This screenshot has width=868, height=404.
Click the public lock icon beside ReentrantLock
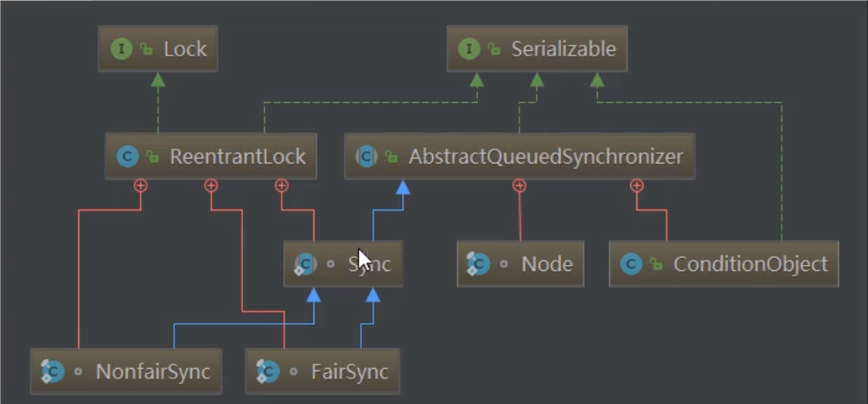pos(152,157)
